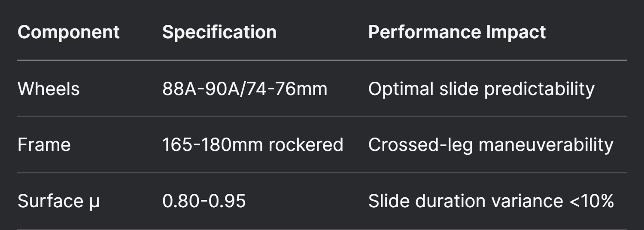Screen dimensions: 644x230
Task: Select the Wheels row label
Action: (x=49, y=89)
